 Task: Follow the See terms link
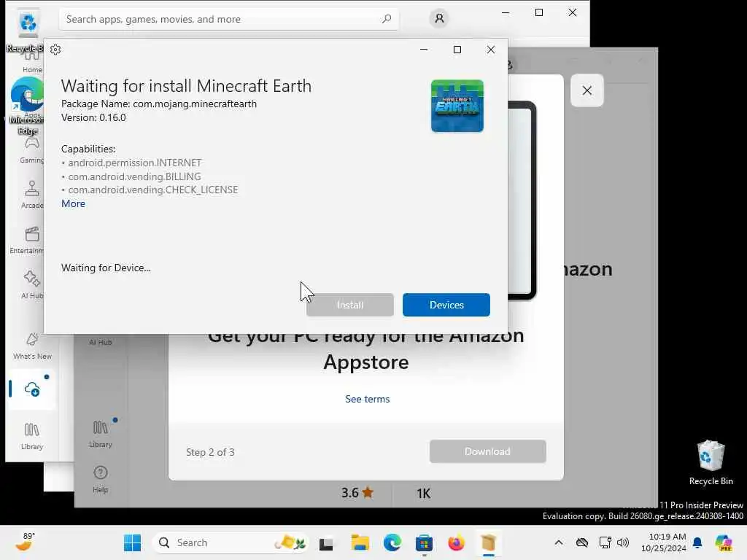pos(368,399)
